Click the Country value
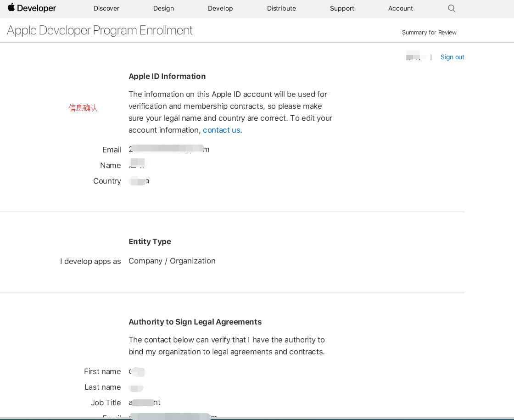 pos(139,181)
